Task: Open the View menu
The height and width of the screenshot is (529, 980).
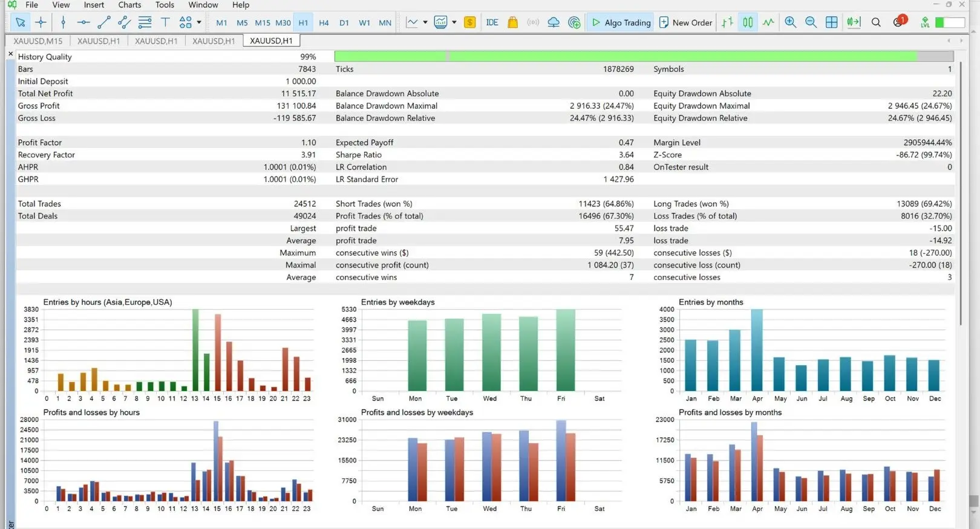Action: tap(60, 5)
